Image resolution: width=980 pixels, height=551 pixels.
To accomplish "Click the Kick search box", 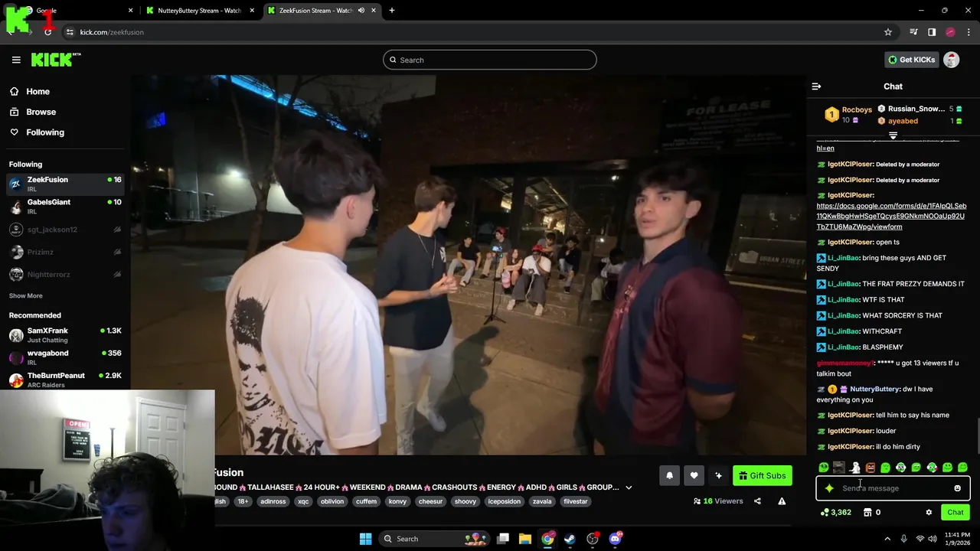I will 490,60.
